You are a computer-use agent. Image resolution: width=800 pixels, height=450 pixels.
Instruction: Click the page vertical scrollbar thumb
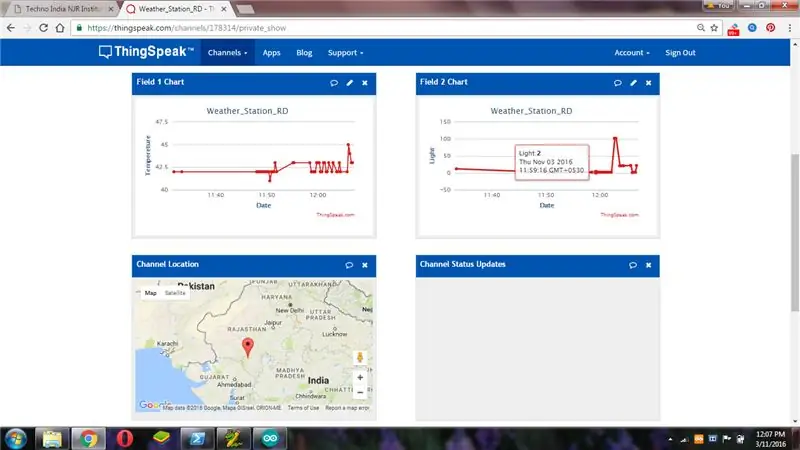[x=795, y=232]
